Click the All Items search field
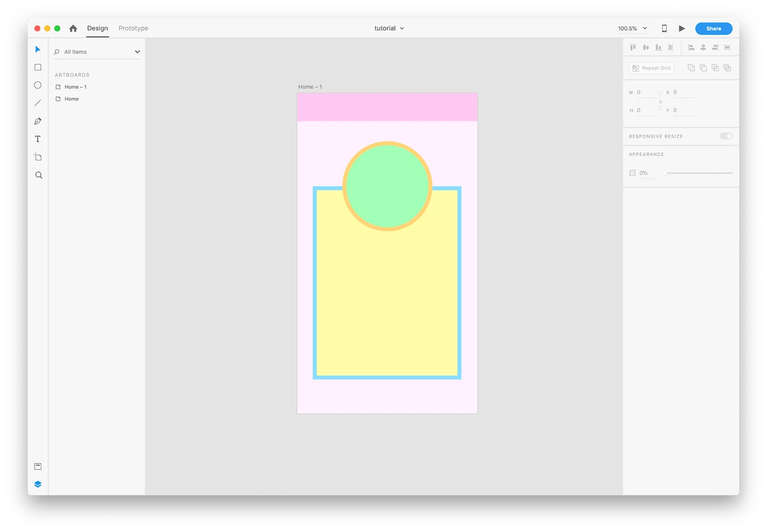The height and width of the screenshot is (532, 767). click(97, 52)
